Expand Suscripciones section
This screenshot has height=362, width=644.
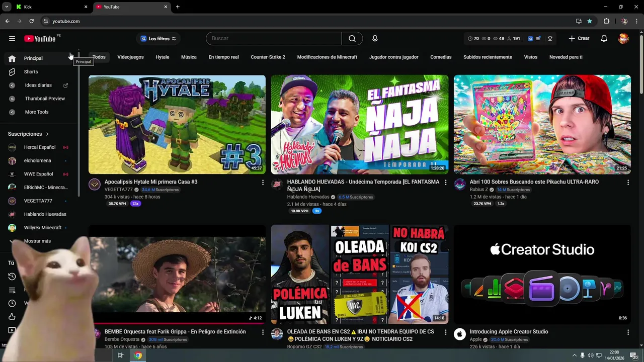[29, 134]
